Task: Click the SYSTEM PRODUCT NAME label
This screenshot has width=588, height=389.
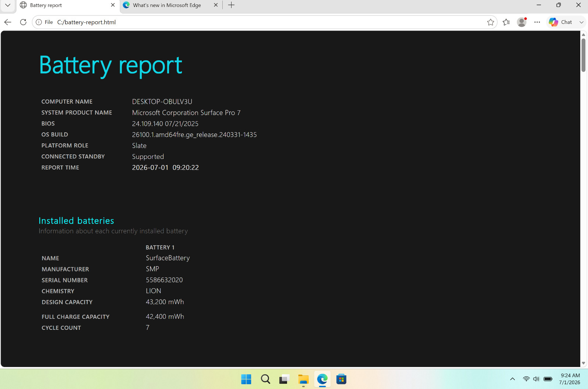Action: tap(77, 113)
